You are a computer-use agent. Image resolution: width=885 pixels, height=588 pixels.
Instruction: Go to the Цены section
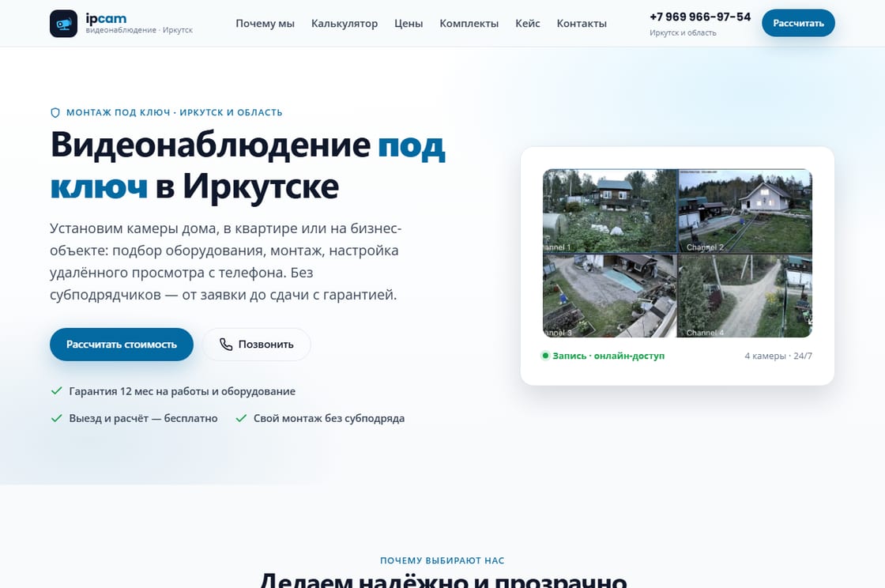[x=409, y=24]
